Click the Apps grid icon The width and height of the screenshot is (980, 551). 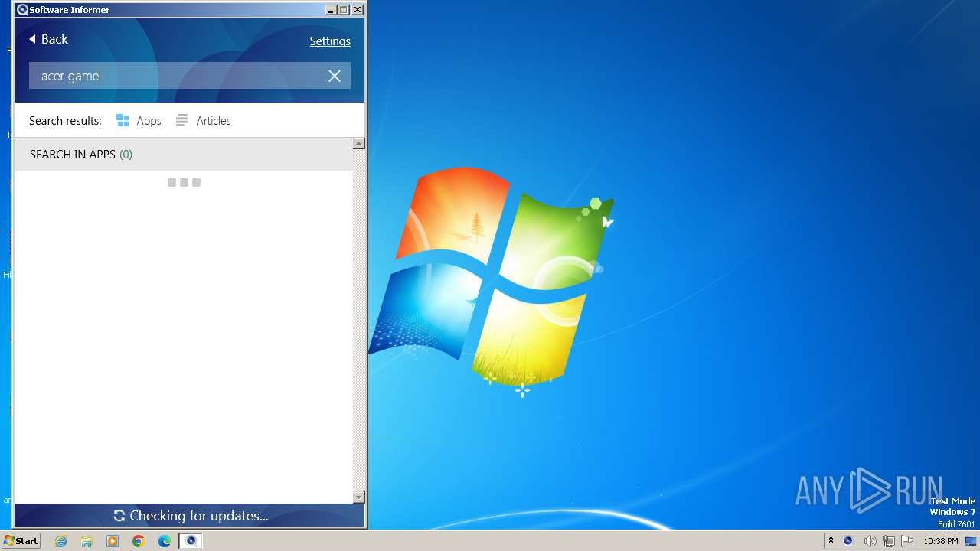coord(122,120)
